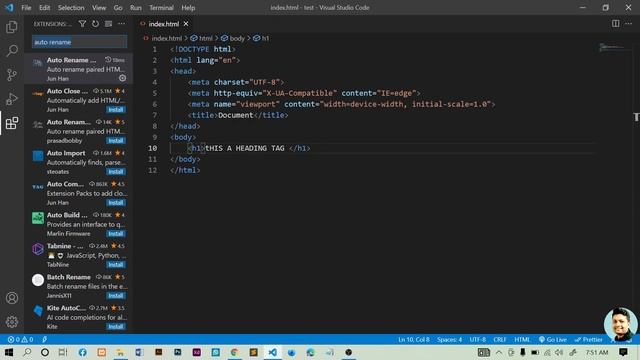Close the index.html tab
This screenshot has height=360, width=640.
pos(186,24)
